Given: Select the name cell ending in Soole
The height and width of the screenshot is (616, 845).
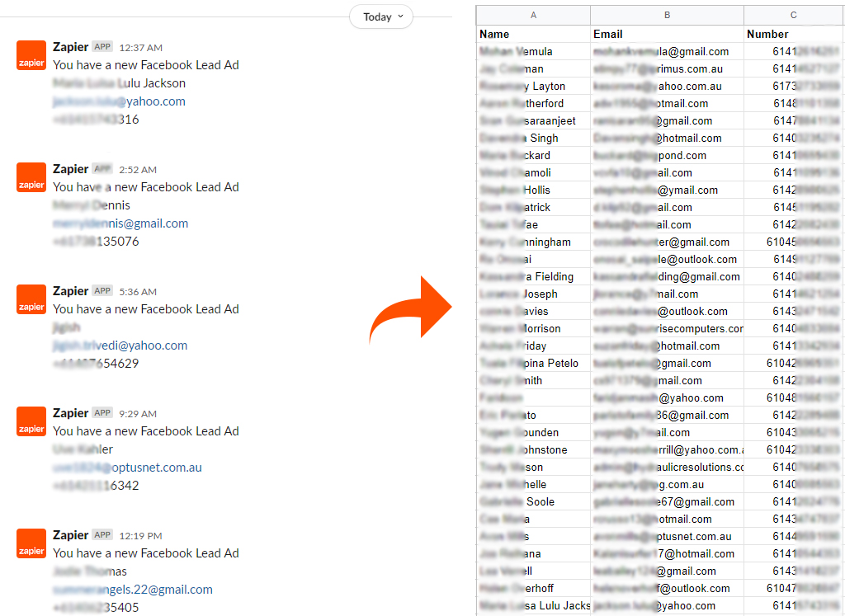Looking at the screenshot, I should click(534, 502).
